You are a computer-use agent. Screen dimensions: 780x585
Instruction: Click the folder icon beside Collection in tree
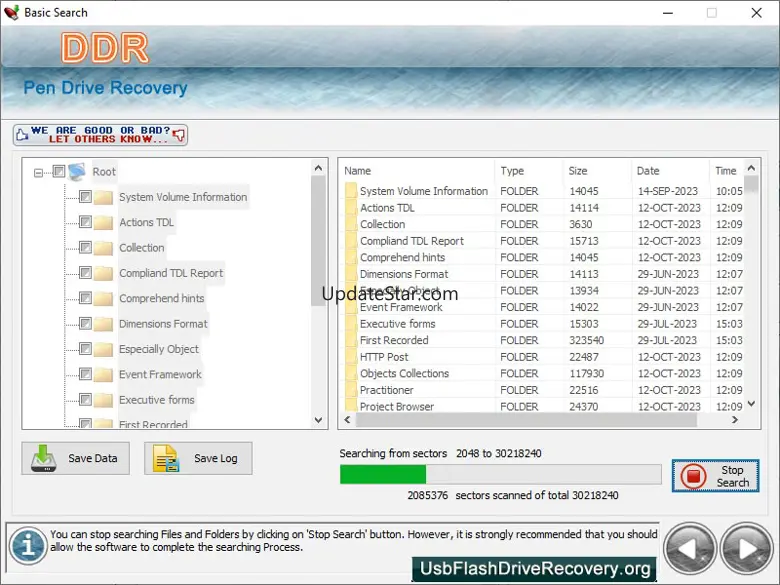(x=103, y=248)
